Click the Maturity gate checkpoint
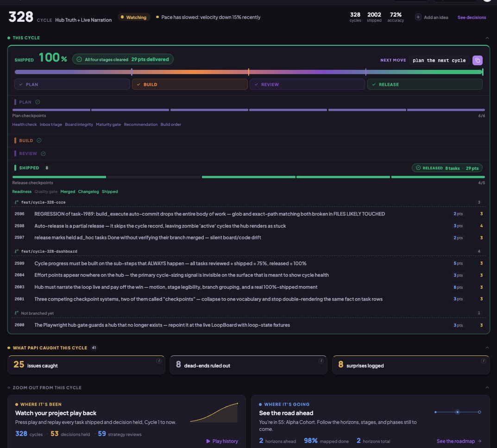 tap(108, 124)
